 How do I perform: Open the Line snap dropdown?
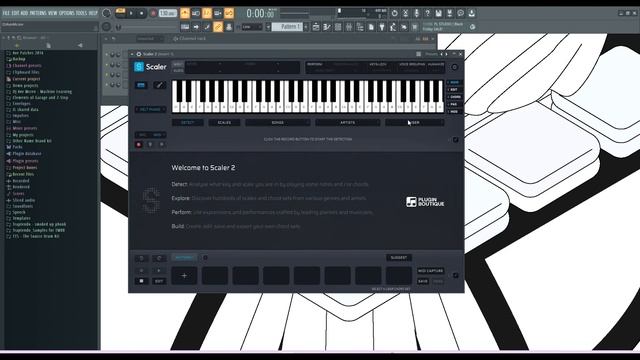point(252,27)
